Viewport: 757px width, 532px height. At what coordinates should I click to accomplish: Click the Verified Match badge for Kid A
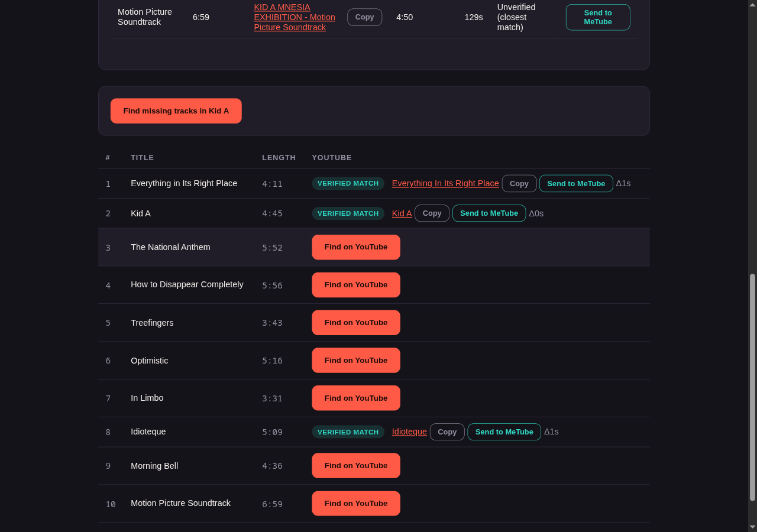tap(348, 213)
